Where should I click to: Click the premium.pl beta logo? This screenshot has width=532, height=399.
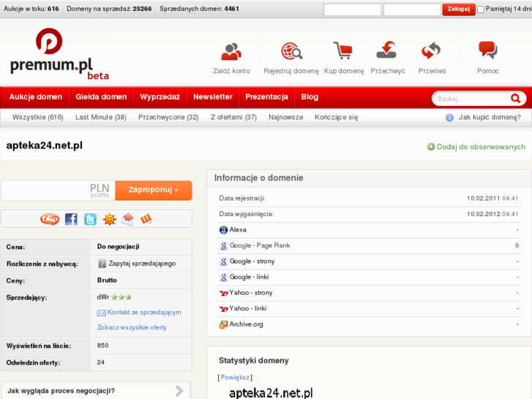59,54
